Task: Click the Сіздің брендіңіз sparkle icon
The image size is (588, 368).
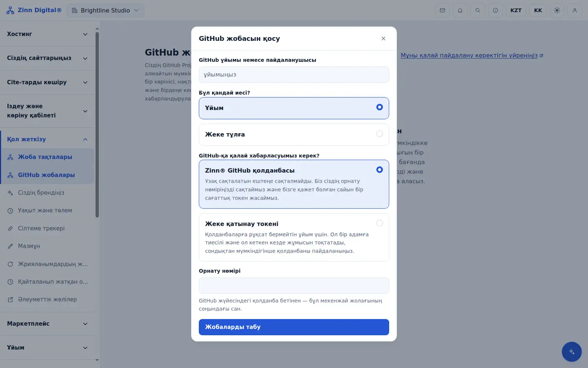Action: 10,193
